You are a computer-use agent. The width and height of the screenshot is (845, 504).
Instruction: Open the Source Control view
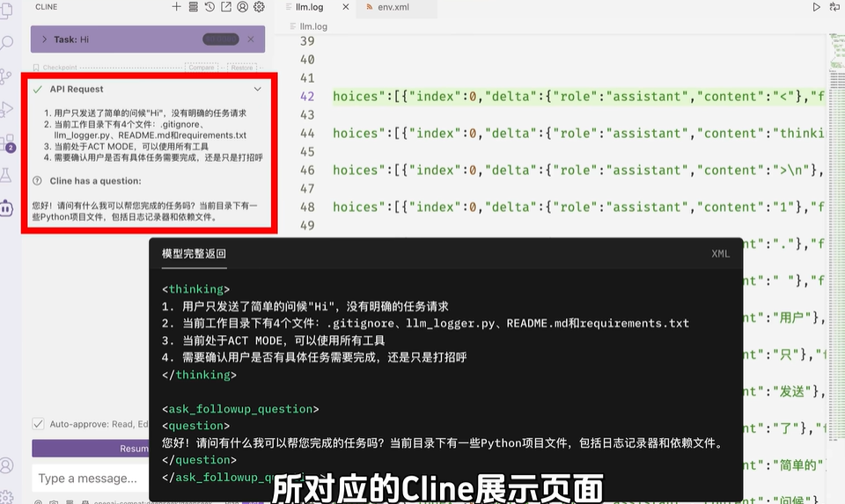pos(6,77)
